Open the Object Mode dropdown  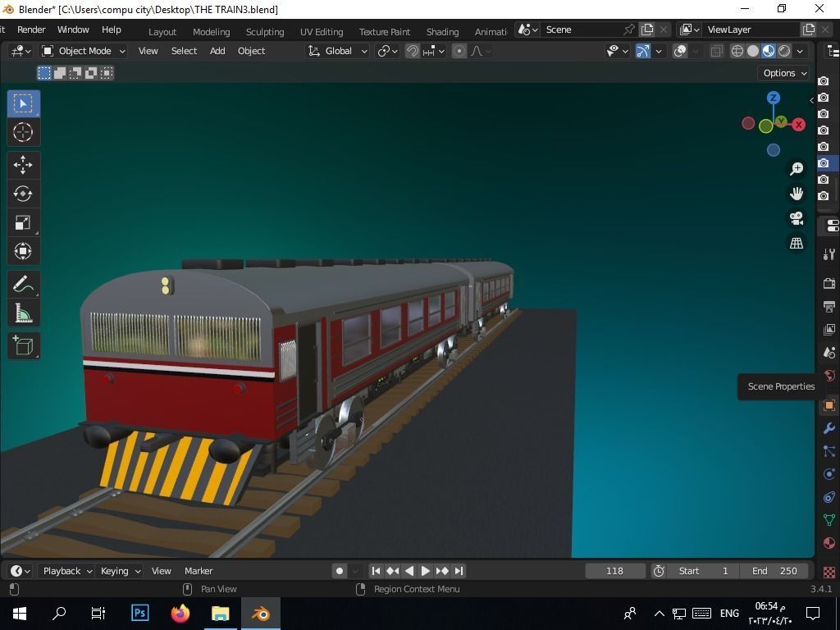coord(84,51)
